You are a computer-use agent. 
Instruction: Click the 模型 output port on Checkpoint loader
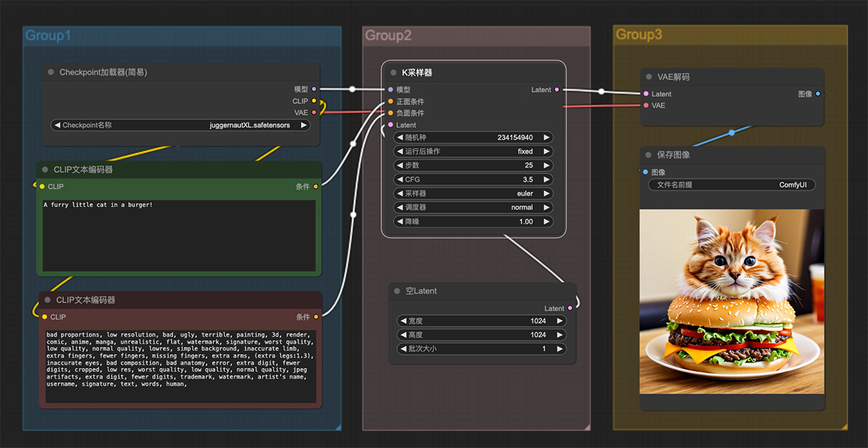[x=314, y=89]
